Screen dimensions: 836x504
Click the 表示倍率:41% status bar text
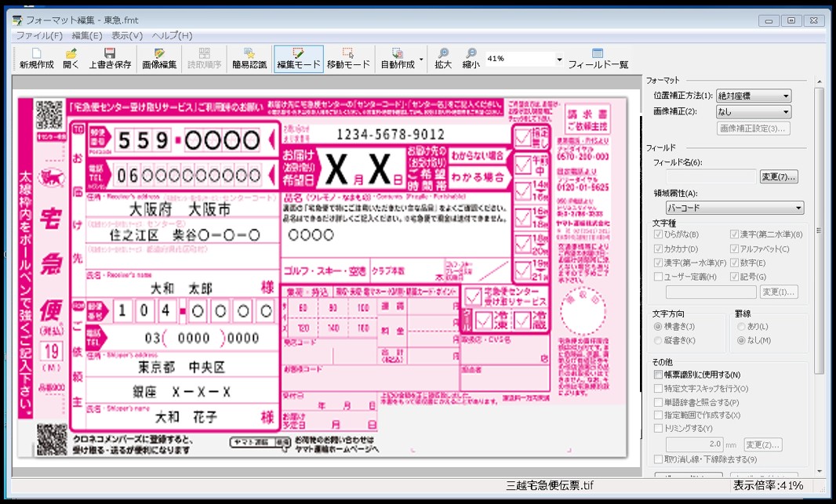[768, 486]
